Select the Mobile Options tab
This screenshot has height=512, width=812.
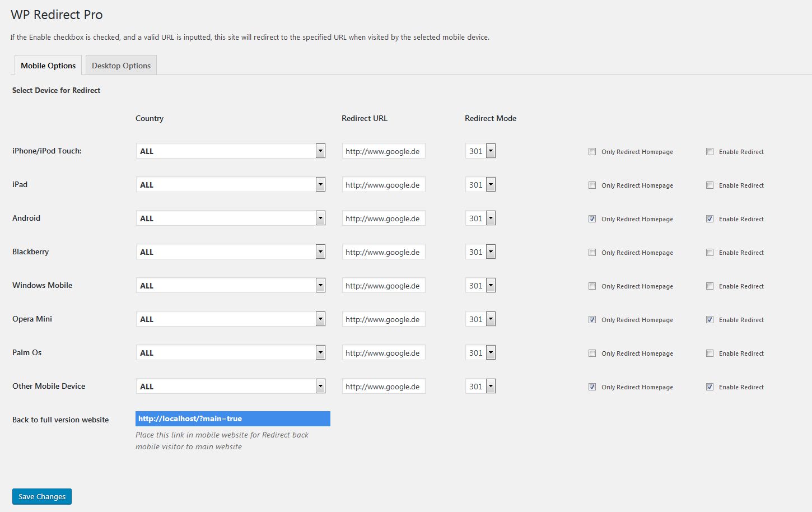pos(48,66)
